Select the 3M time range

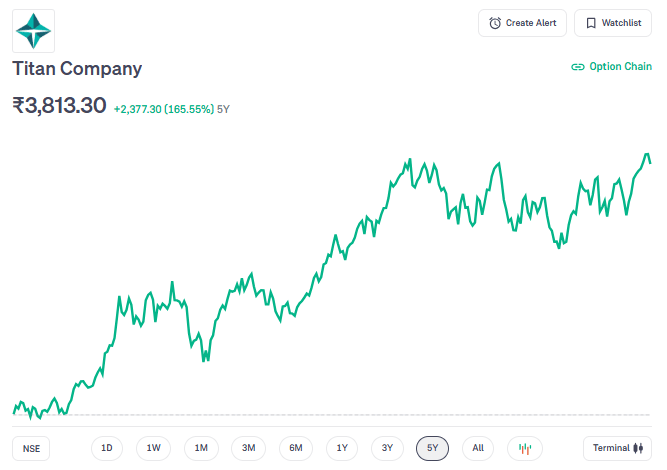coord(248,448)
